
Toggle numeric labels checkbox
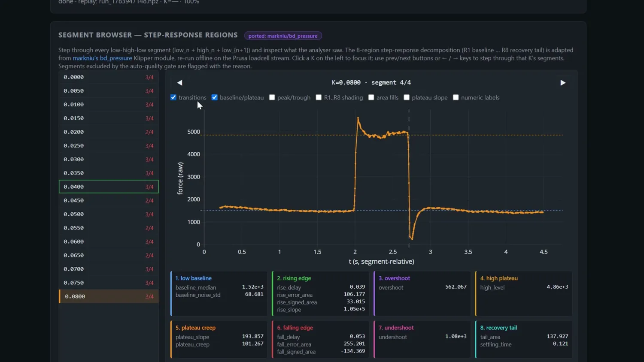pyautogui.click(x=456, y=97)
